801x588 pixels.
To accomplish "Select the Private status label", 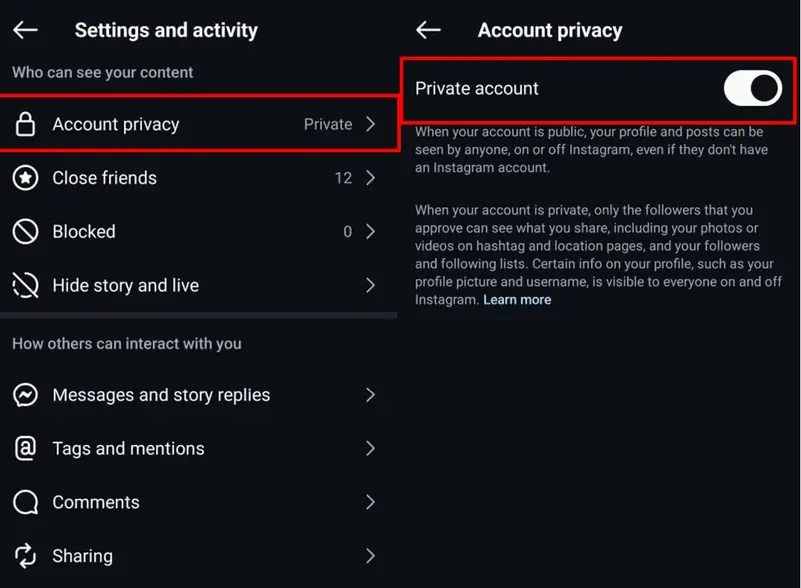I will tap(328, 124).
